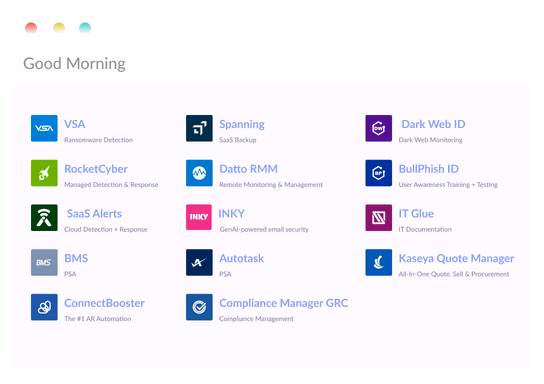Click 'User Awareness Training + Testing' text
The height and width of the screenshot is (384, 544).
(x=448, y=185)
